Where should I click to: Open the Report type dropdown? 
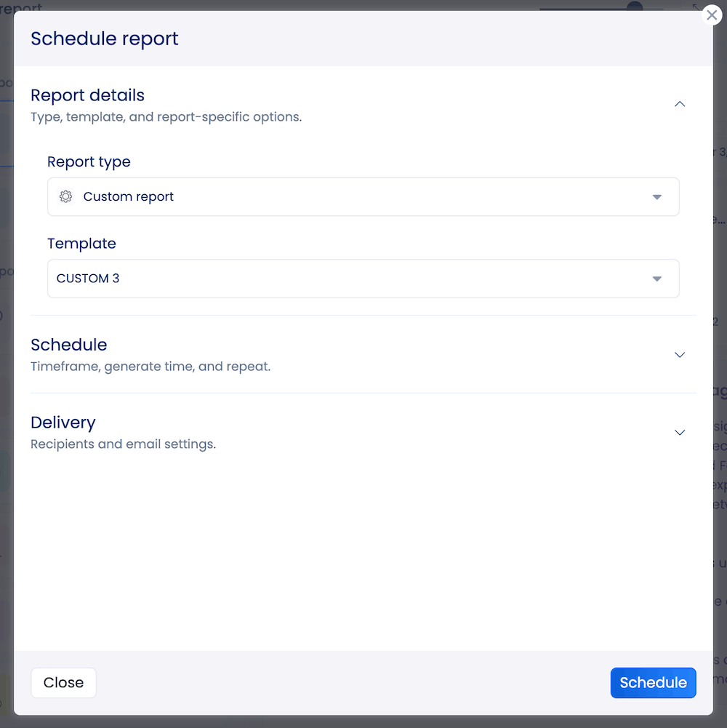click(x=363, y=196)
